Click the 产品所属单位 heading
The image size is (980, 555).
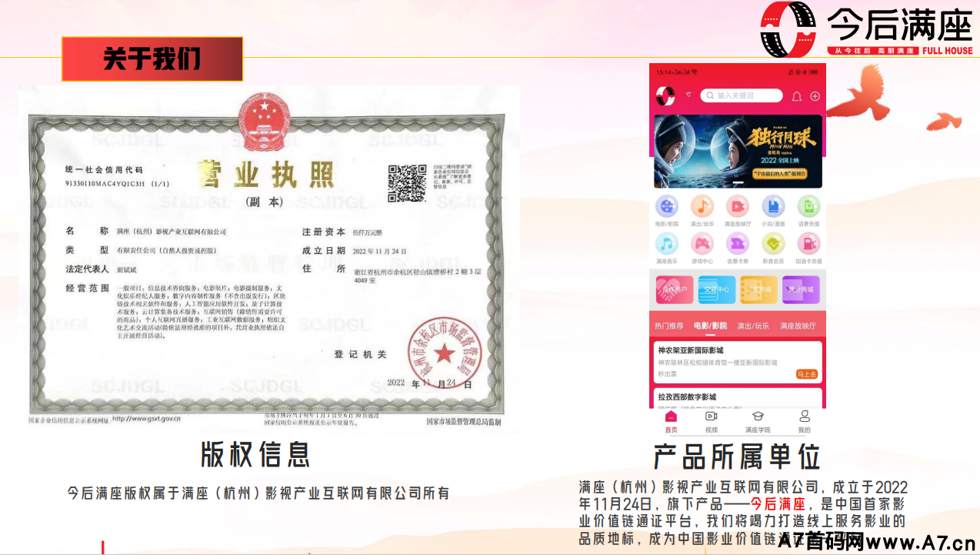click(x=737, y=456)
